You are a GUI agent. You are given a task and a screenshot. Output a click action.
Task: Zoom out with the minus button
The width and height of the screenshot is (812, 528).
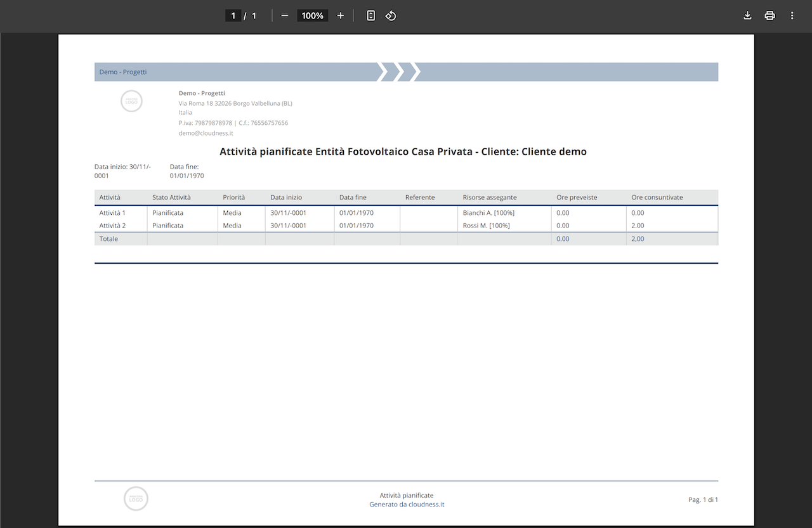coord(284,15)
